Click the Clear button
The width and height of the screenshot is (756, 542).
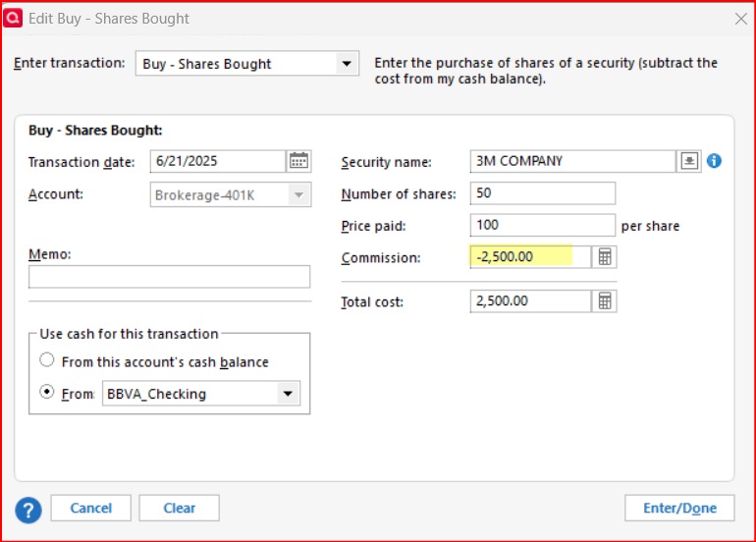(x=180, y=508)
